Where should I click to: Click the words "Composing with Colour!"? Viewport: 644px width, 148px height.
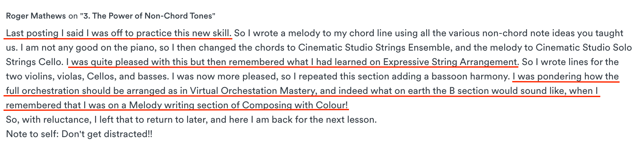click(x=295, y=105)
